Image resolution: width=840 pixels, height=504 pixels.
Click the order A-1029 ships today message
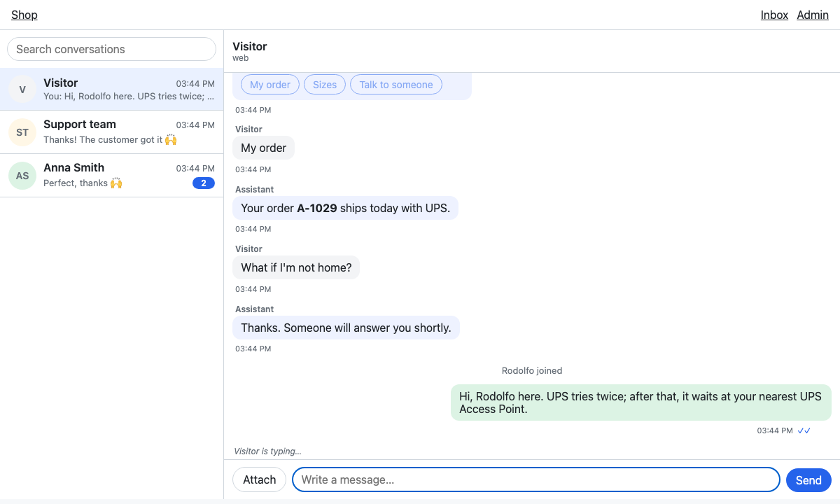(x=345, y=208)
